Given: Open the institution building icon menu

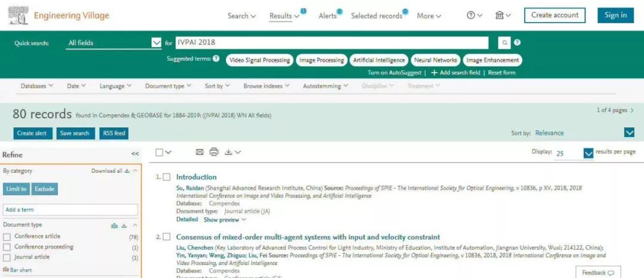Looking at the screenshot, I should (x=503, y=15).
